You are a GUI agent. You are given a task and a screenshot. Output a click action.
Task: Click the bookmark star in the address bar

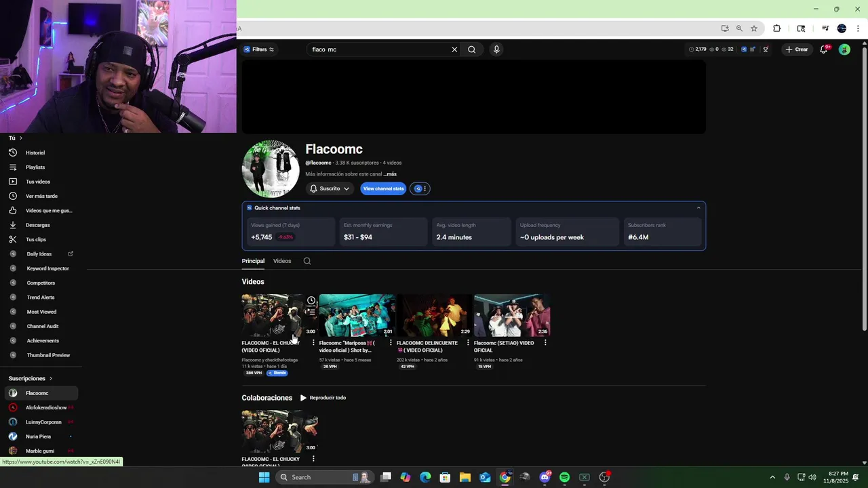pyautogui.click(x=754, y=28)
